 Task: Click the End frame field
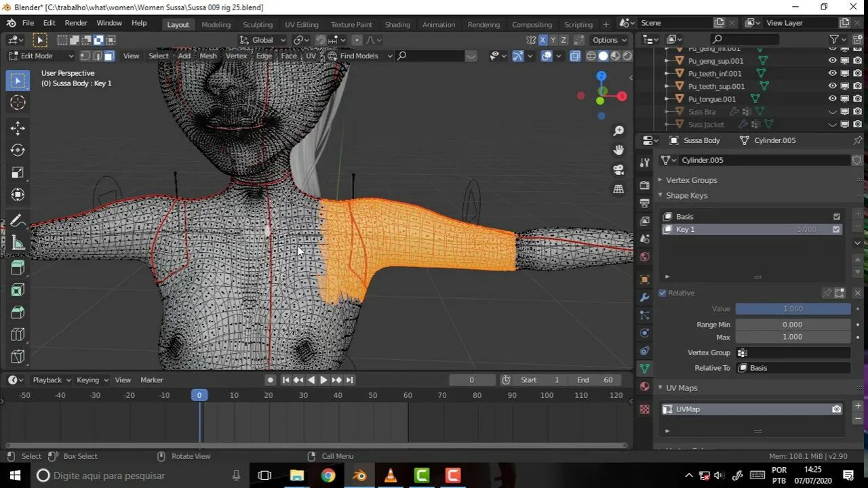[595, 380]
